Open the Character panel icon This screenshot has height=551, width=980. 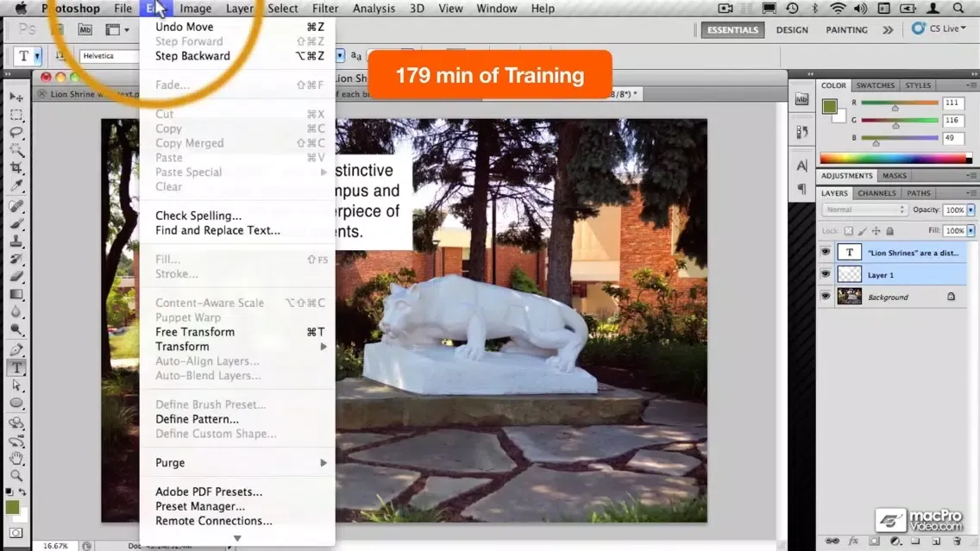pos(802,166)
